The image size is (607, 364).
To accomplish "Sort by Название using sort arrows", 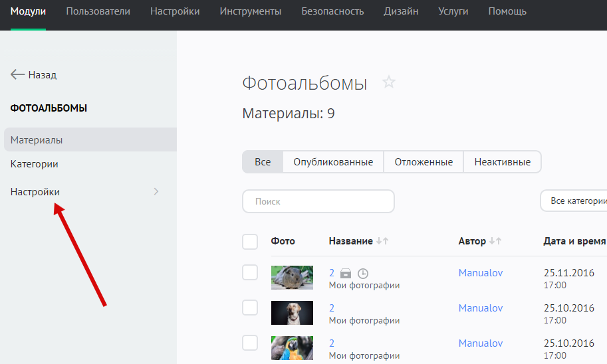I will [x=382, y=241].
